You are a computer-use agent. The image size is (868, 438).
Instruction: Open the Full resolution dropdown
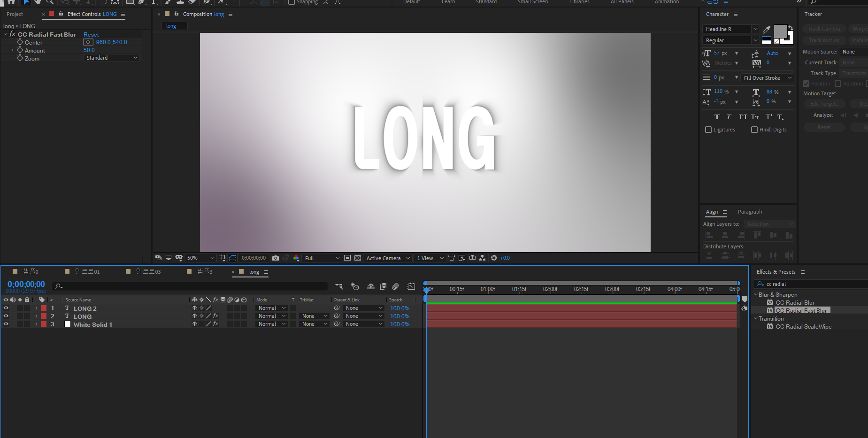(x=322, y=258)
